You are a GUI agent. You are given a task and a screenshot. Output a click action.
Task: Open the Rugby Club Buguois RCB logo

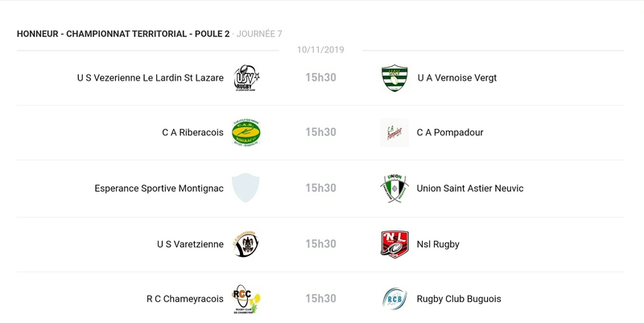394,299
